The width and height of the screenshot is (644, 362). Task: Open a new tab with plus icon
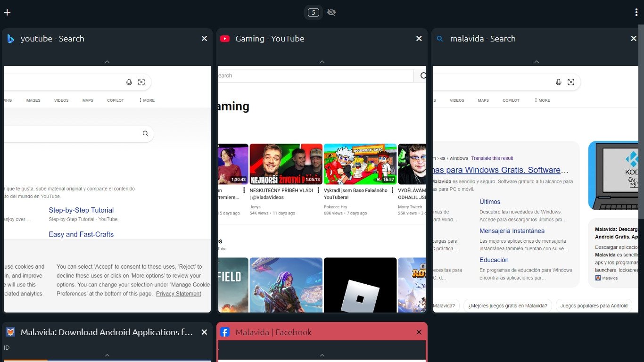tap(7, 12)
